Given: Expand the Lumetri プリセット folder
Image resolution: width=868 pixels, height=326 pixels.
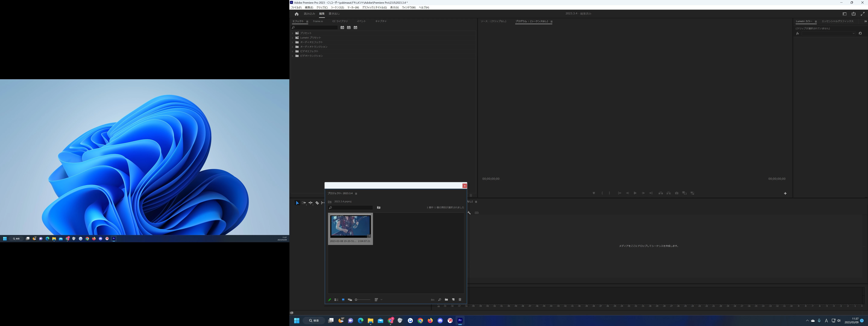Looking at the screenshot, I should tap(292, 38).
